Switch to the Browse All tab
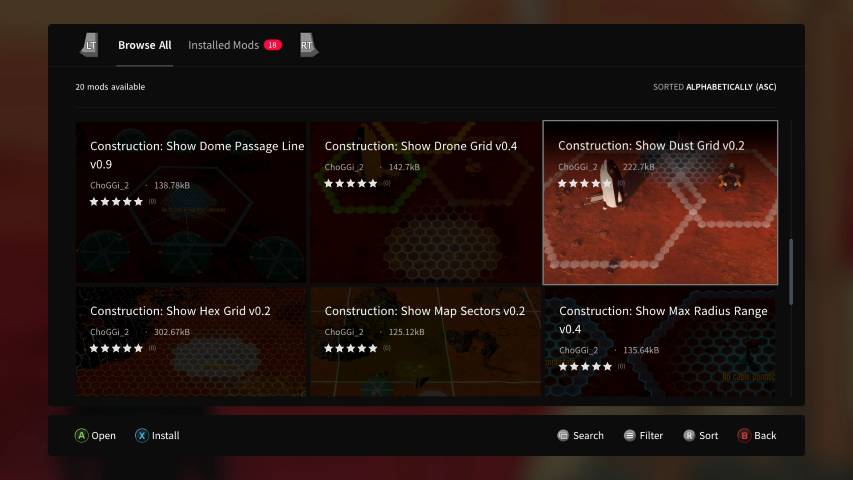Image resolution: width=853 pixels, height=480 pixels. 144,46
